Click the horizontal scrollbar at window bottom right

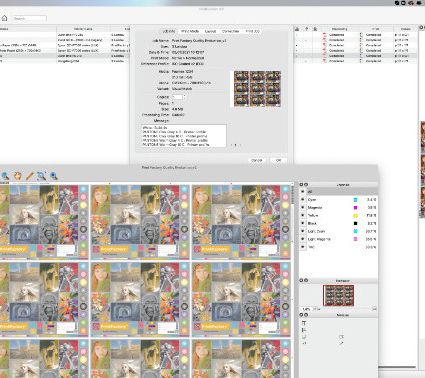coord(397,367)
